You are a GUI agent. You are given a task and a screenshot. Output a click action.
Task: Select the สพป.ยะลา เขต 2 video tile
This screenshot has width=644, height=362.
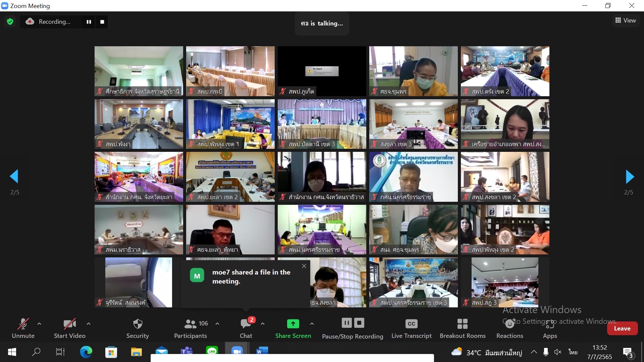pos(230,177)
